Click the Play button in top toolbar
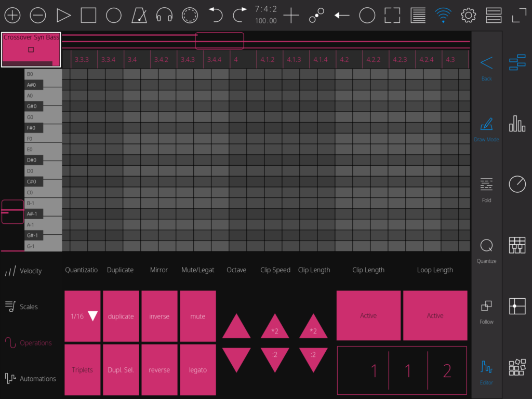This screenshot has height=399, width=532. [x=63, y=16]
